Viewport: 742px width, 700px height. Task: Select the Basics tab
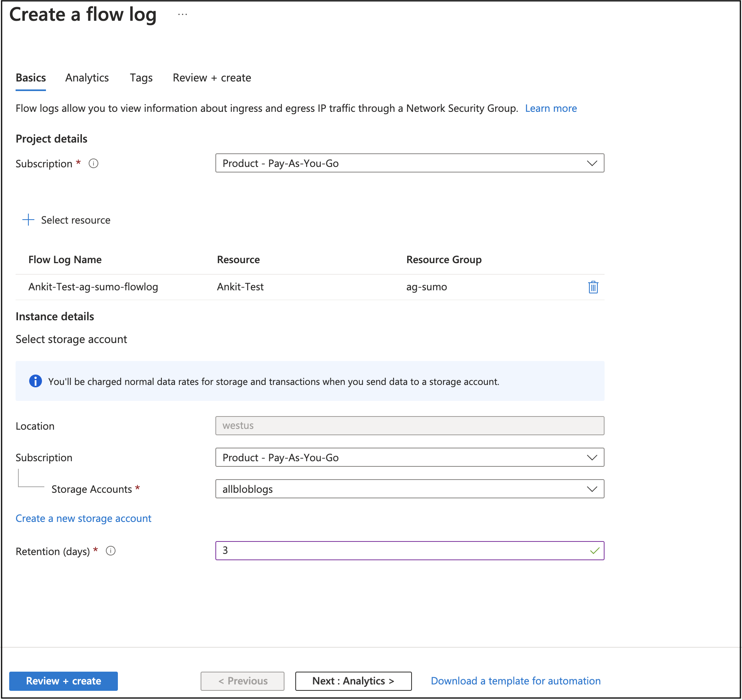(31, 78)
